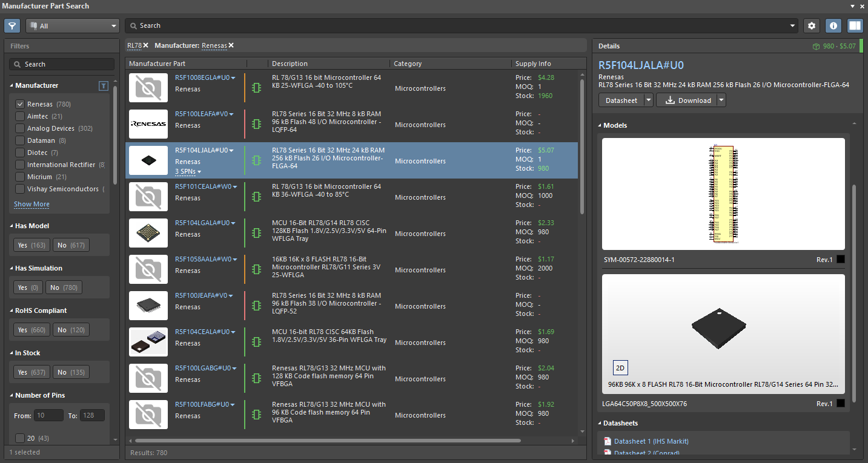Click thumbnail of R5F1008EGLA#U0 part
The width and height of the screenshot is (868, 463).
(x=148, y=88)
